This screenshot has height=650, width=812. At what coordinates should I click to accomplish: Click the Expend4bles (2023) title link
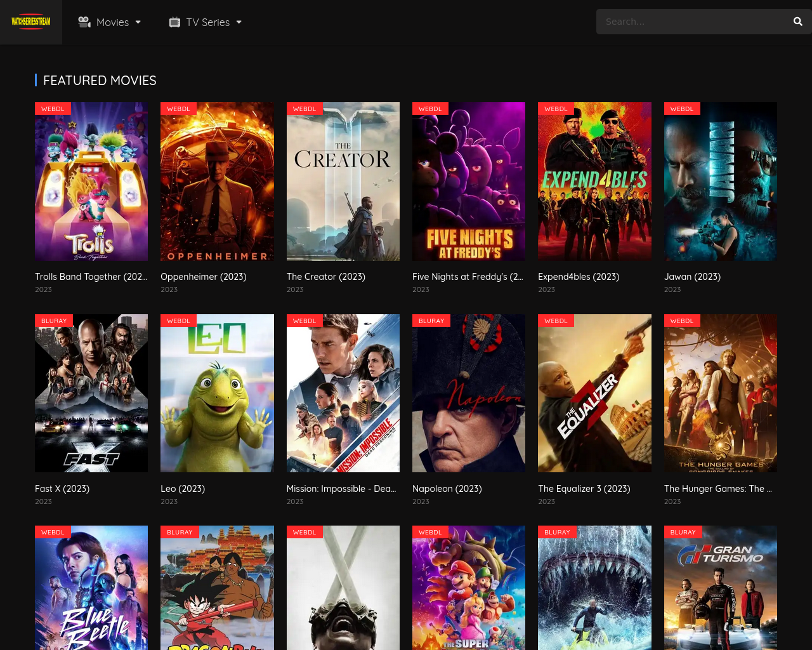tap(579, 277)
